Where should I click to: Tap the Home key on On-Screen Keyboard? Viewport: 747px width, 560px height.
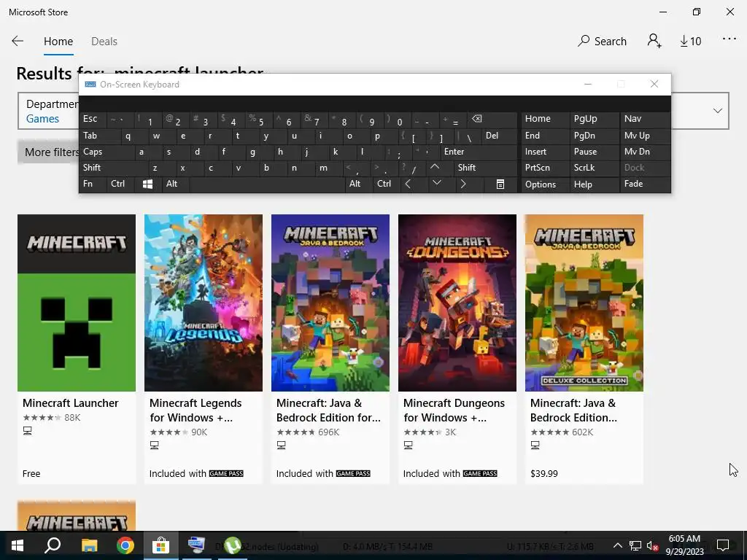pyautogui.click(x=545, y=119)
